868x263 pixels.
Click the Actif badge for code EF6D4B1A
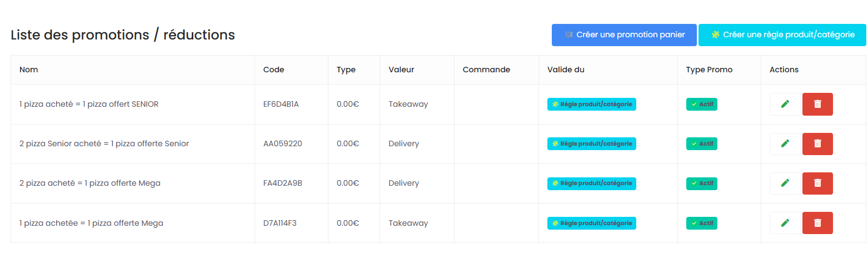pos(701,104)
